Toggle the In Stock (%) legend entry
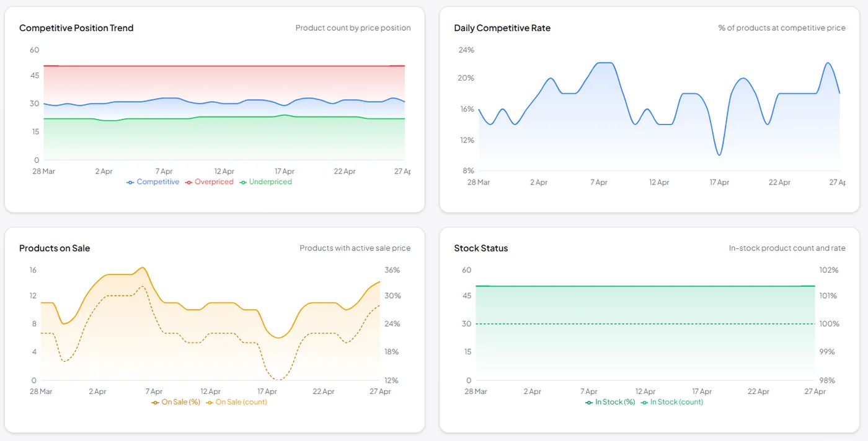 610,402
